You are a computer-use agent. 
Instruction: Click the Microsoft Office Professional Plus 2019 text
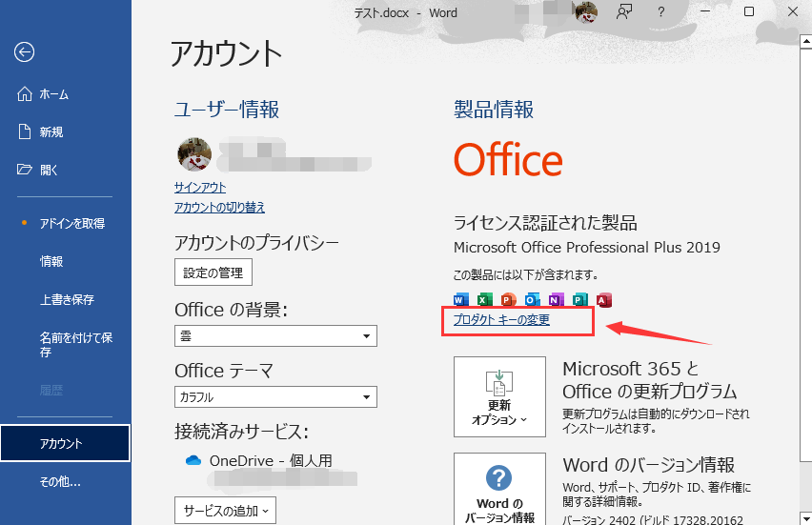click(x=587, y=248)
